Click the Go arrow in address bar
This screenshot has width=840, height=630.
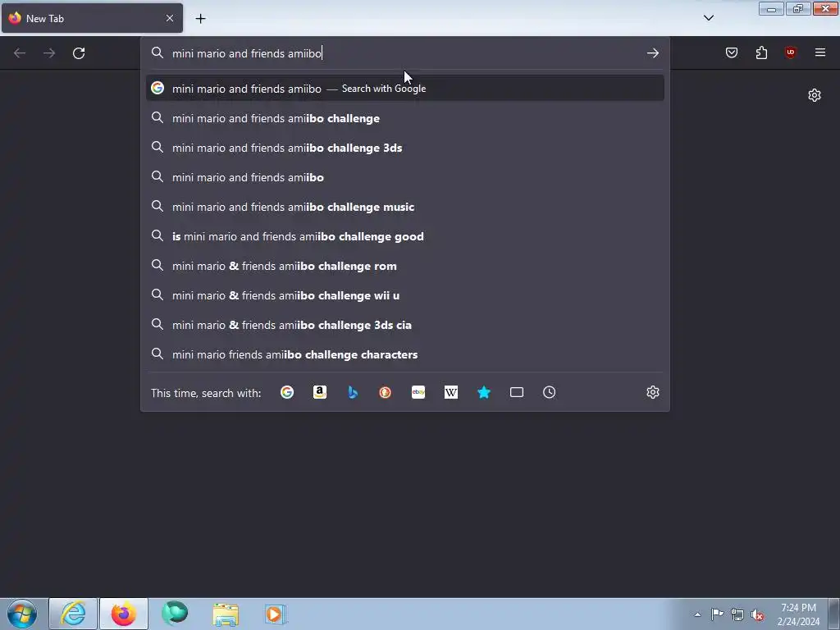(x=652, y=53)
